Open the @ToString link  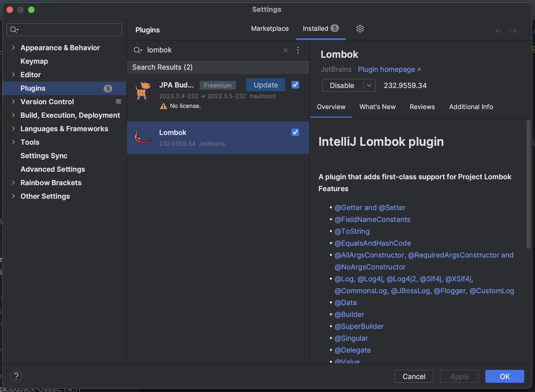352,231
